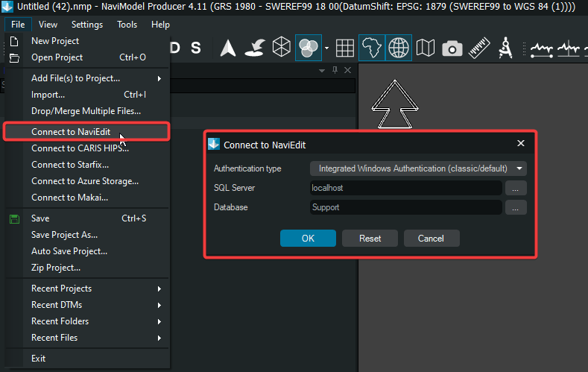Click the SQL Server input field
Viewport: 588px width, 372px height.
point(405,189)
